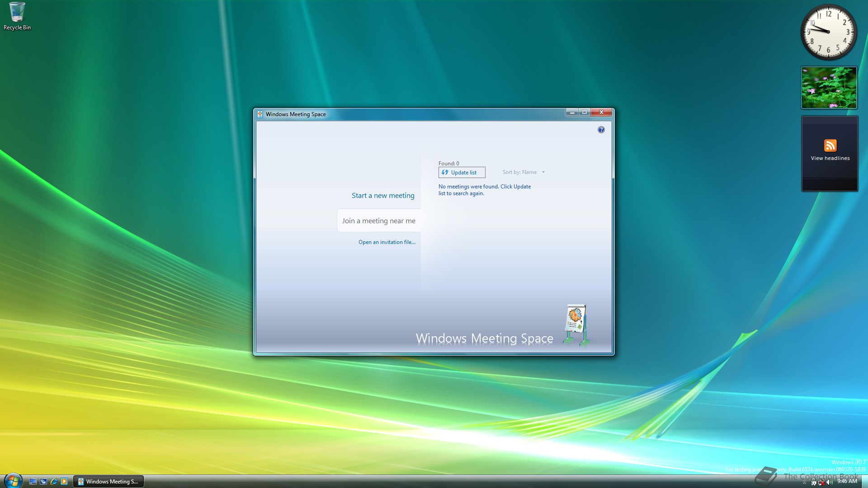Click Open an invitation file link

tap(387, 242)
